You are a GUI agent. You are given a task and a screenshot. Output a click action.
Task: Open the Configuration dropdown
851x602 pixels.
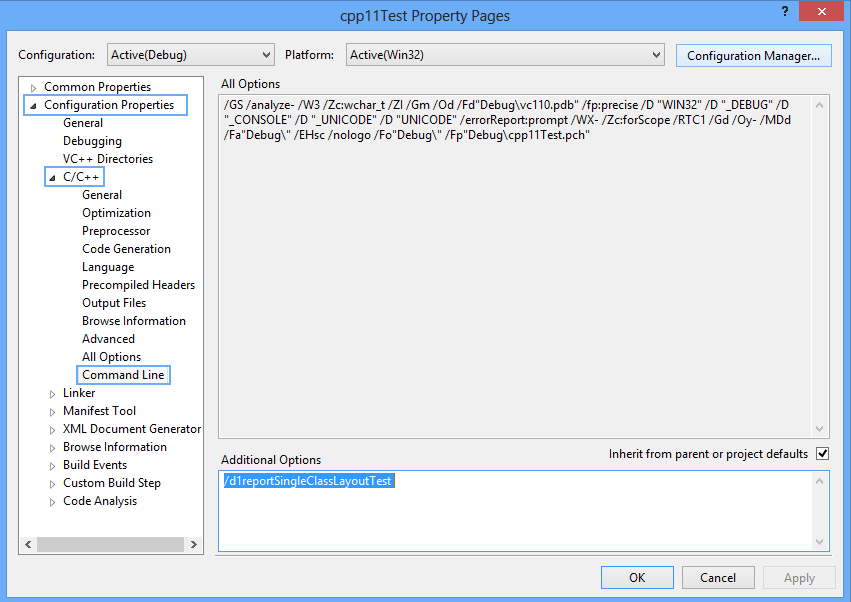click(189, 55)
